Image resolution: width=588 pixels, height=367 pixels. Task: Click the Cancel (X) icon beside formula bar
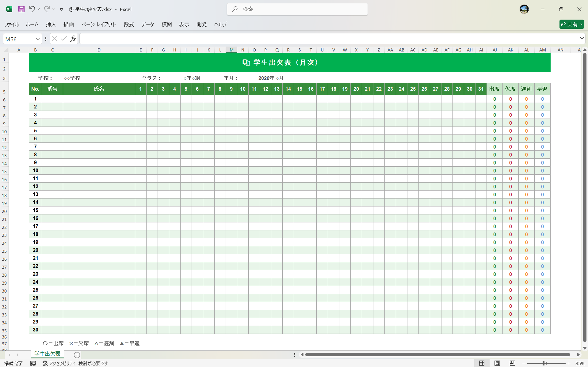tap(54, 38)
